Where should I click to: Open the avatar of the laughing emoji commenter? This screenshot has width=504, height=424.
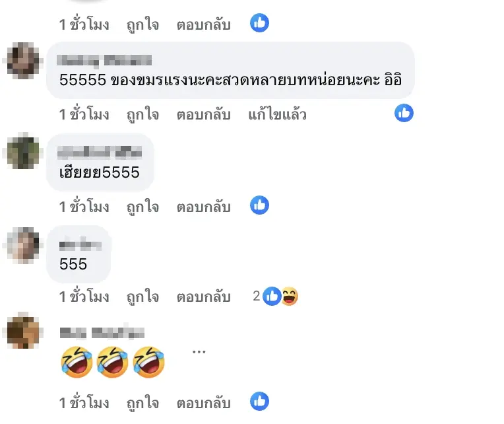pos(23,331)
